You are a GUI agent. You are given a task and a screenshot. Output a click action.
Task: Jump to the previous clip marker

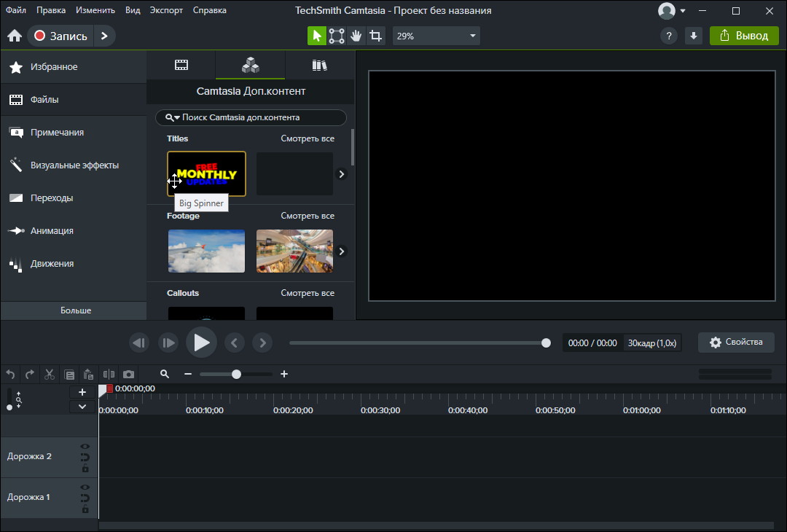[x=234, y=343]
